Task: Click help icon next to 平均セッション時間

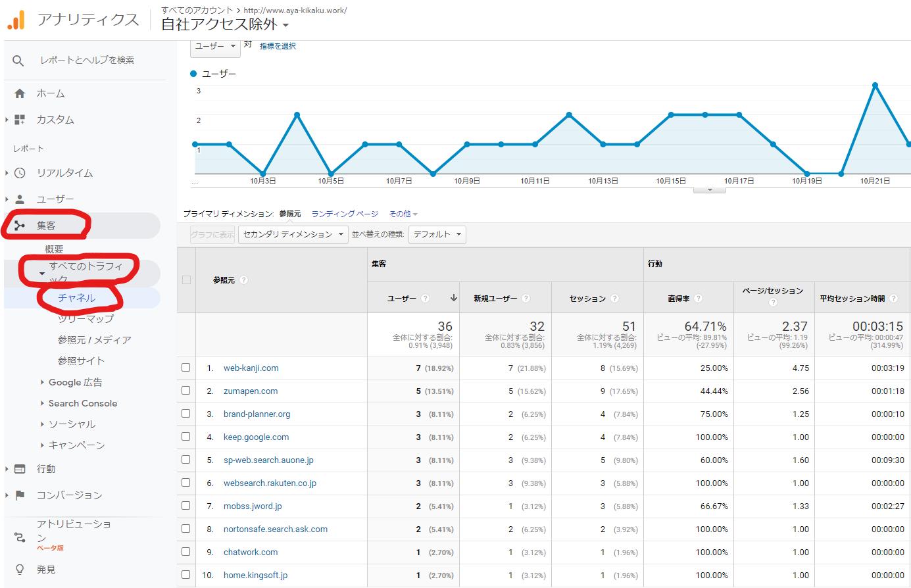Action: (893, 299)
